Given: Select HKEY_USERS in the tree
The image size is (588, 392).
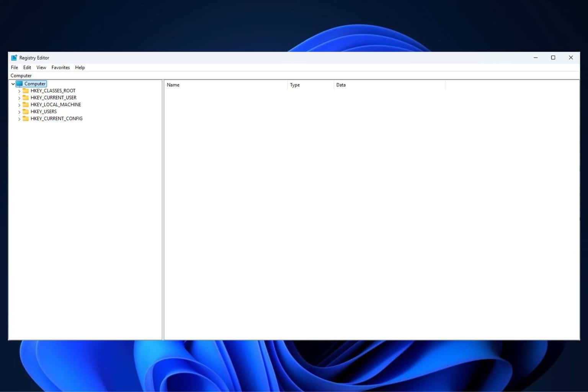Looking at the screenshot, I should pyautogui.click(x=44, y=111).
